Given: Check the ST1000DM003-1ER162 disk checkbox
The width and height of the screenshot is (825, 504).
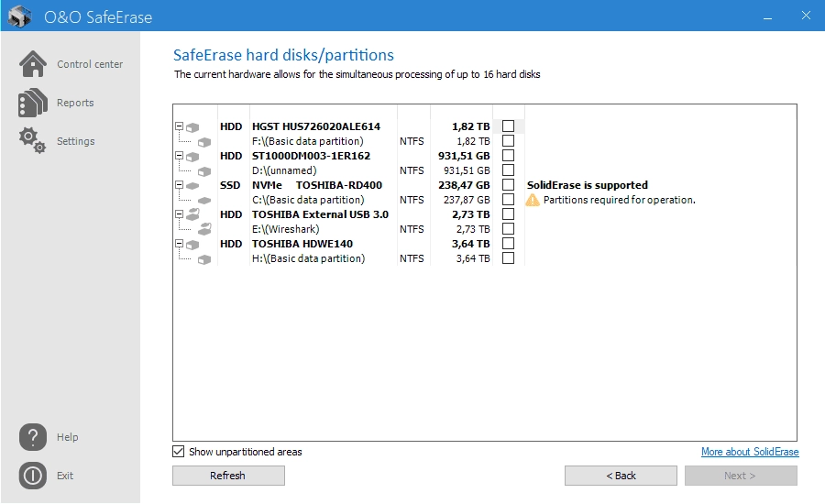Looking at the screenshot, I should pyautogui.click(x=508, y=156).
